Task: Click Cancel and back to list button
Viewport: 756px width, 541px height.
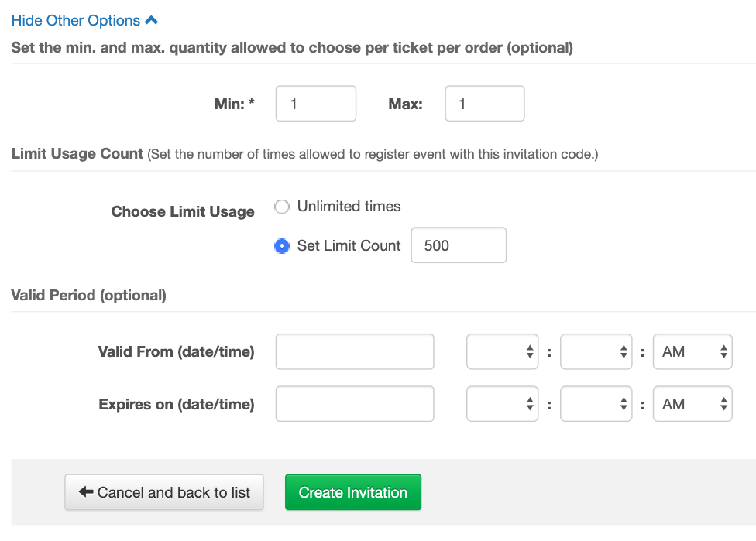Action: (x=164, y=492)
